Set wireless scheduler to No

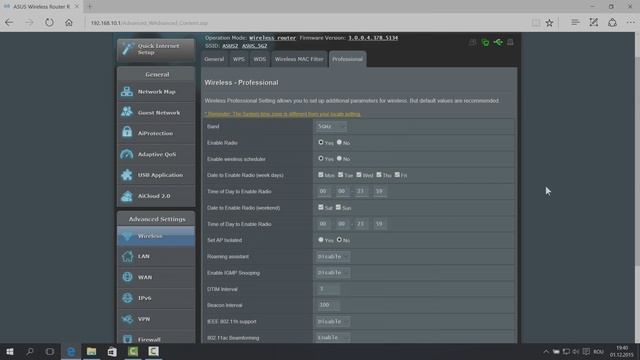[x=339, y=158]
